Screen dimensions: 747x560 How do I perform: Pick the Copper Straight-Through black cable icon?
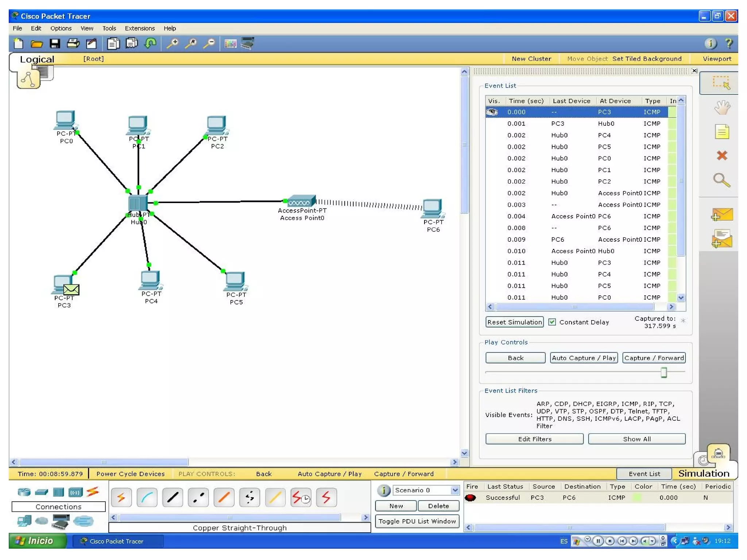(x=172, y=497)
